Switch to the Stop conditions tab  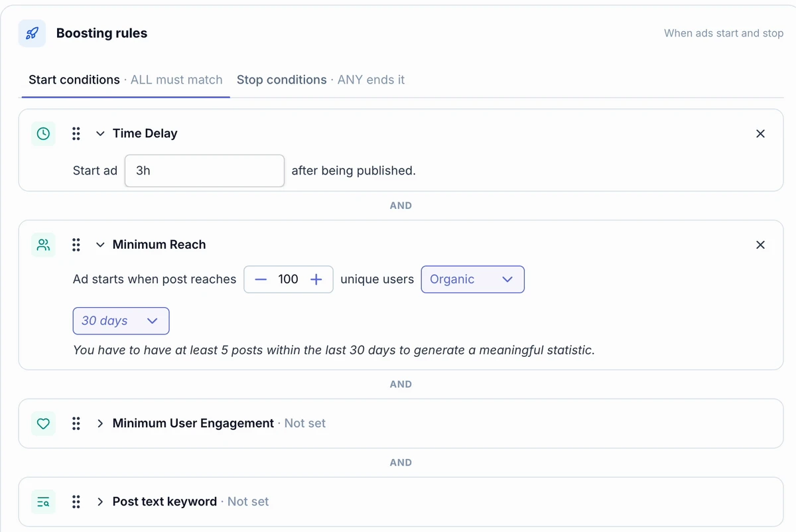tap(320, 80)
